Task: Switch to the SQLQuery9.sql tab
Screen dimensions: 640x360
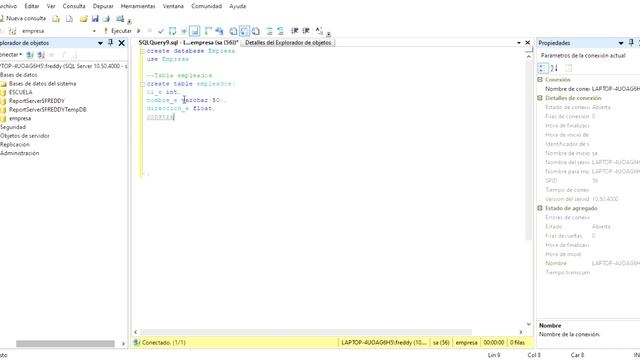Action: [x=188, y=42]
